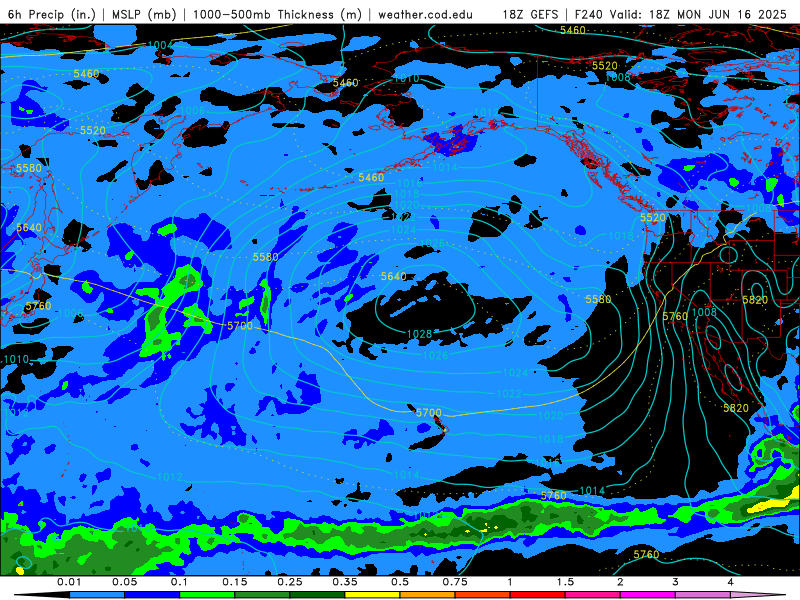The height and width of the screenshot is (600, 800).
Task: Click the bright green 0.1–0.15 legend swatch
Action: coord(207,595)
